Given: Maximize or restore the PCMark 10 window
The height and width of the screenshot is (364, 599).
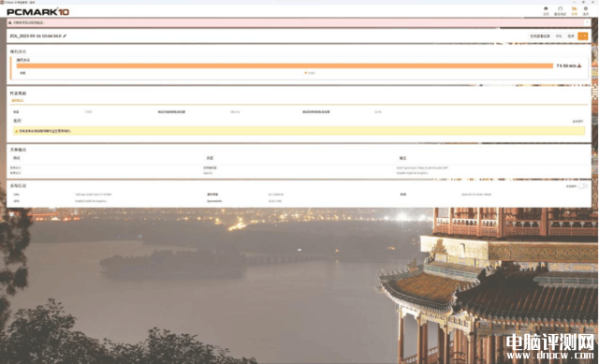Looking at the screenshot, I should tap(583, 2).
